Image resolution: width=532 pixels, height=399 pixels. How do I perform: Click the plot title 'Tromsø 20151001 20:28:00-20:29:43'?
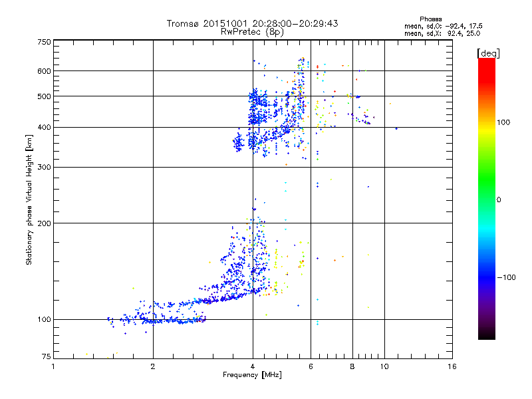click(x=252, y=23)
